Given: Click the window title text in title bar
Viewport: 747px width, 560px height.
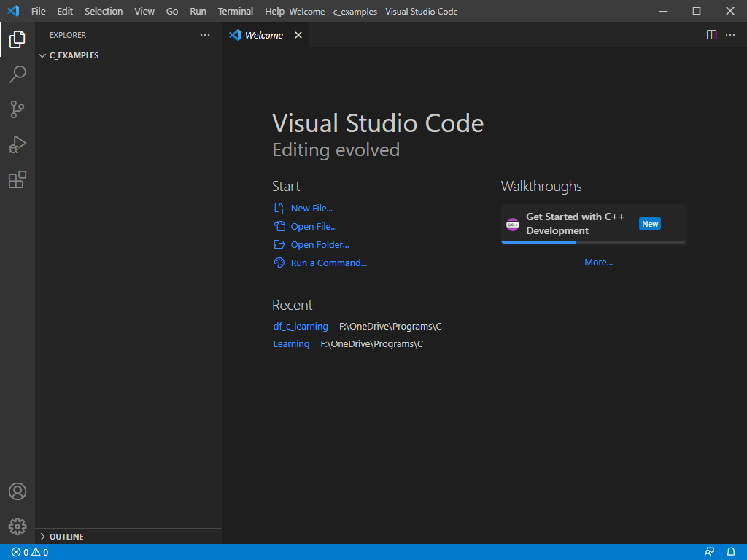Looking at the screenshot, I should (373, 12).
